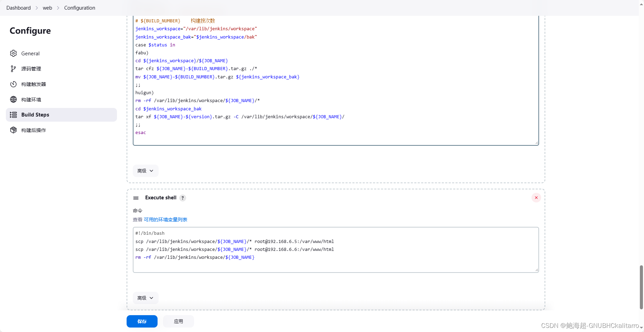Click the drag handle beside Execute shell
This screenshot has width=644, height=332.
tap(136, 198)
